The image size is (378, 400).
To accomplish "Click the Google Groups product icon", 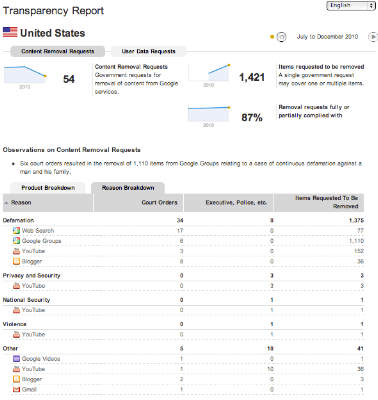I will click(x=16, y=241).
